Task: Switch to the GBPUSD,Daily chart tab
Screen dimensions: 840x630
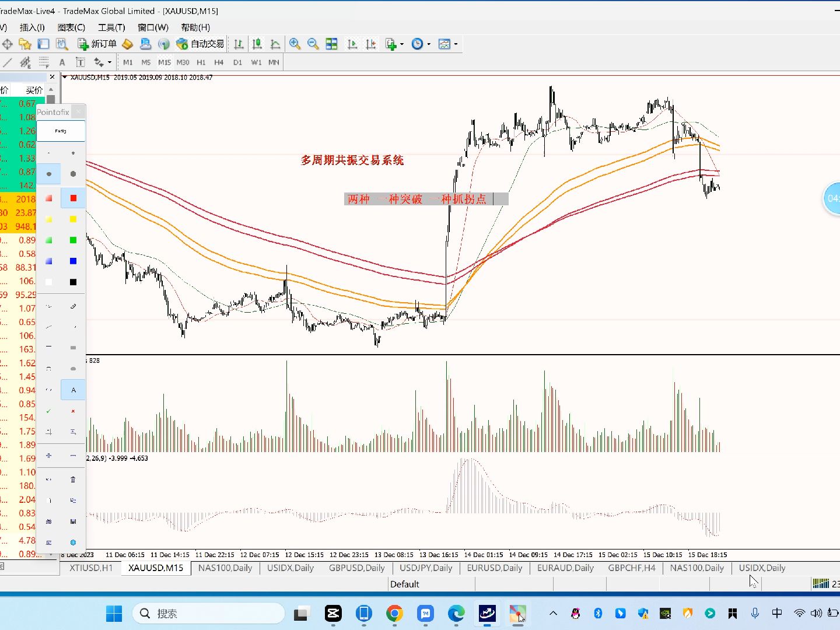Action: tap(357, 568)
